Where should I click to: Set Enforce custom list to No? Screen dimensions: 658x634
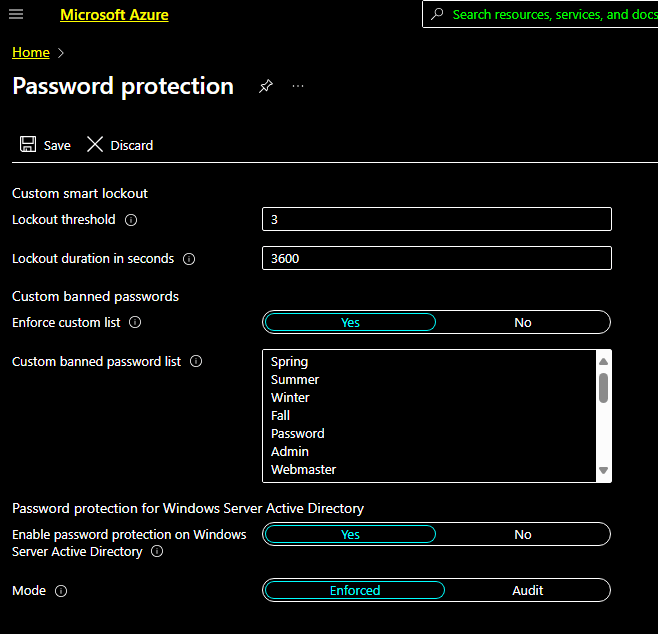click(x=522, y=322)
